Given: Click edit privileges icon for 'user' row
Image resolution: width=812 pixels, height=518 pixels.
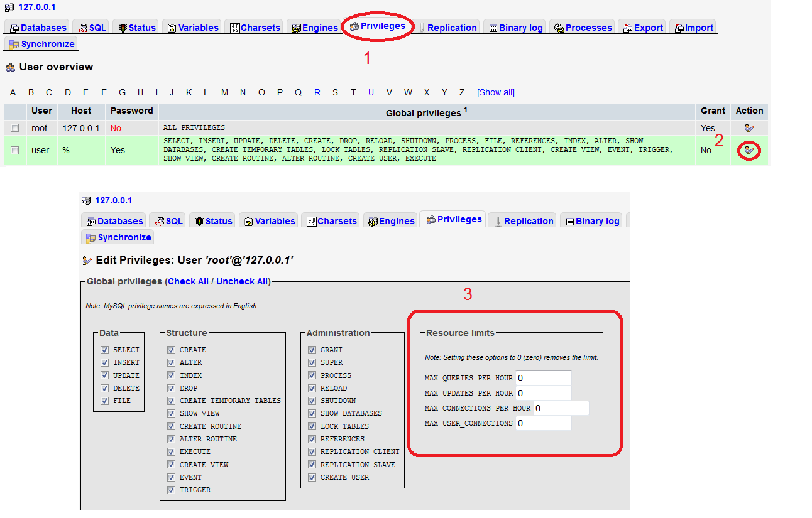Looking at the screenshot, I should tap(749, 151).
